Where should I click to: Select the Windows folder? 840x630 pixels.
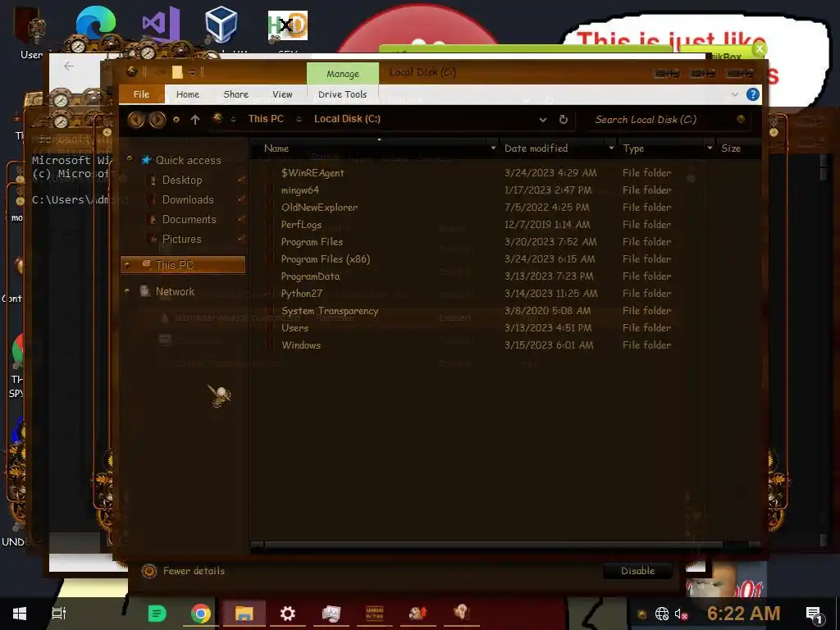[x=301, y=345]
